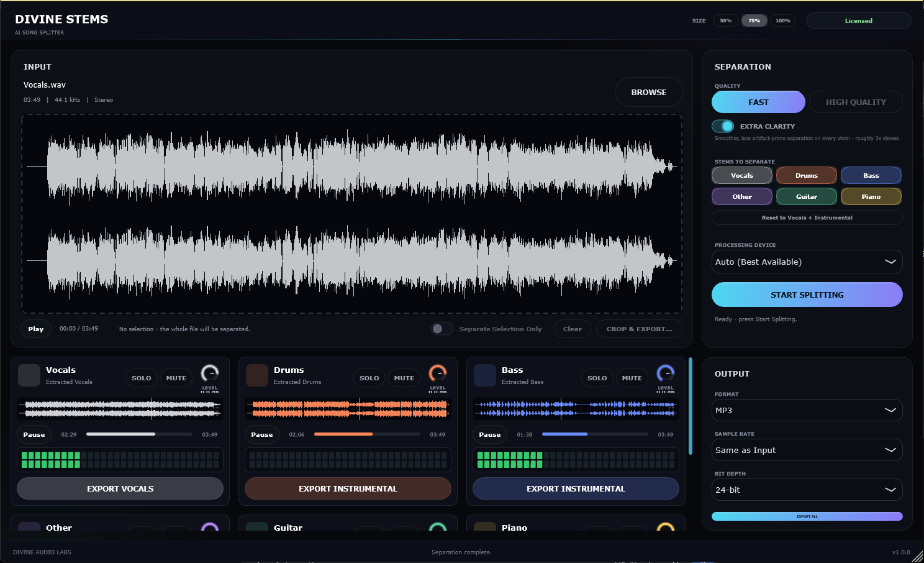Solo the Vocals stem

pos(142,378)
